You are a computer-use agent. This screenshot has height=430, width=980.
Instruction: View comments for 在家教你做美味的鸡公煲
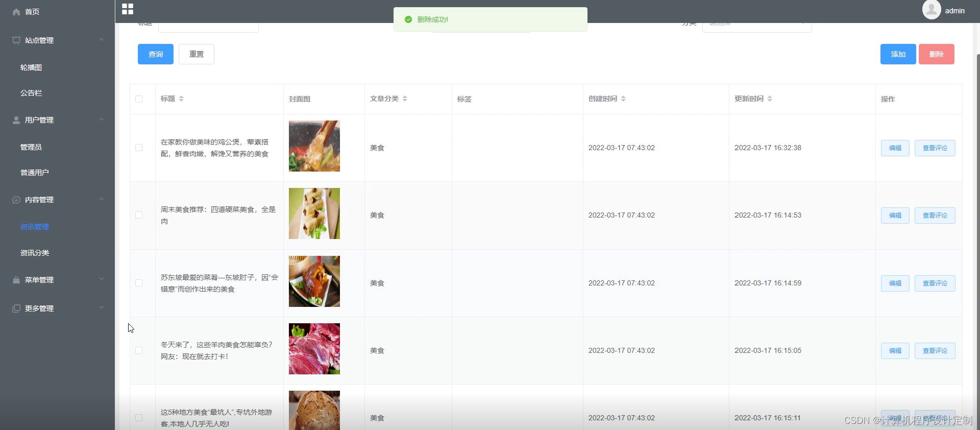(x=935, y=148)
